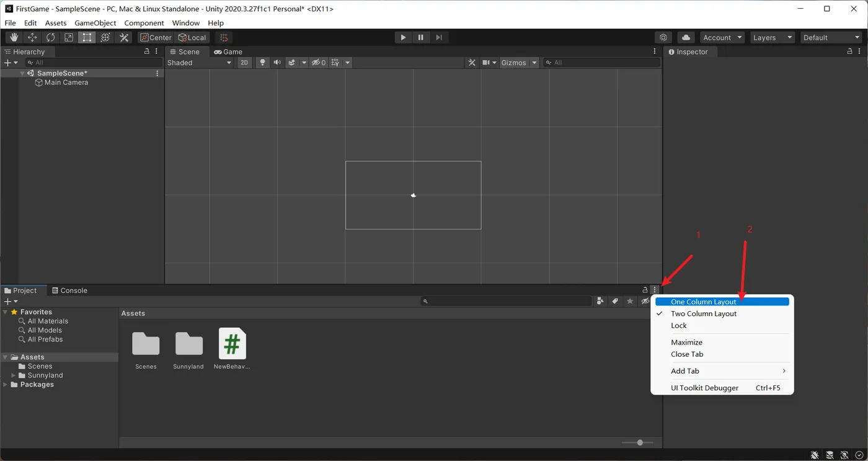Toggle 2D view mode
This screenshot has width=868, height=461.
(244, 63)
